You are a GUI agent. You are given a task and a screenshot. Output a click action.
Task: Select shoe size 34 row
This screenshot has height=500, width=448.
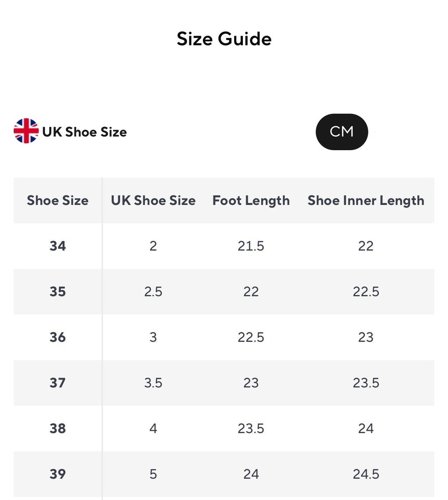pyautogui.click(x=57, y=246)
